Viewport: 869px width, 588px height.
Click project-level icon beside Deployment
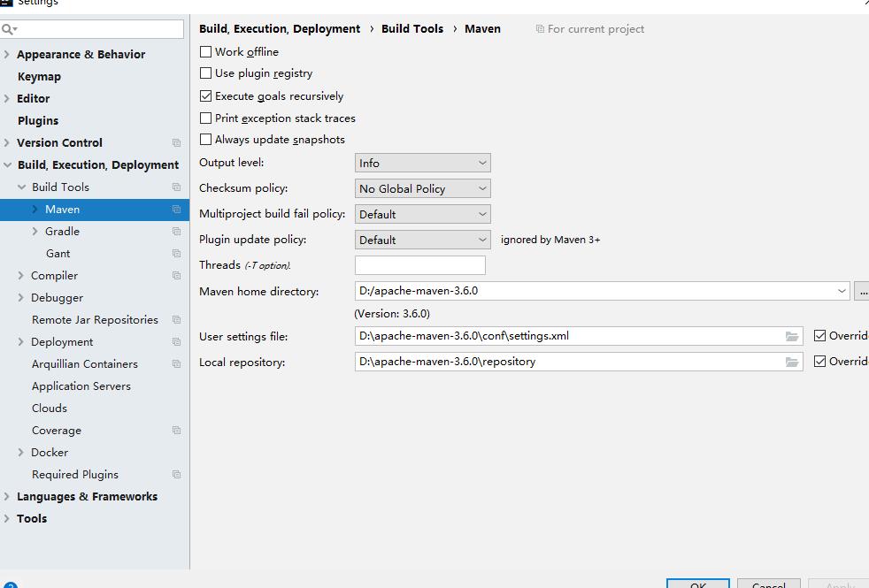(176, 342)
